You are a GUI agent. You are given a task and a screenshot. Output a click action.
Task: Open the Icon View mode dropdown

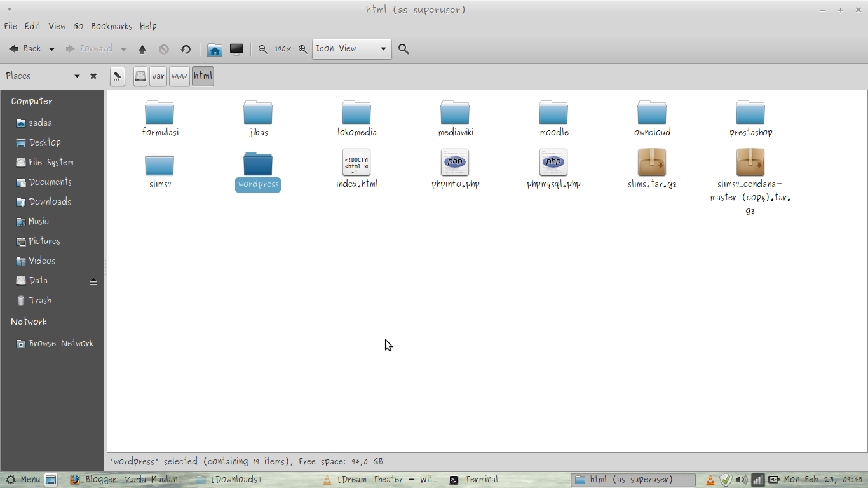click(x=351, y=49)
